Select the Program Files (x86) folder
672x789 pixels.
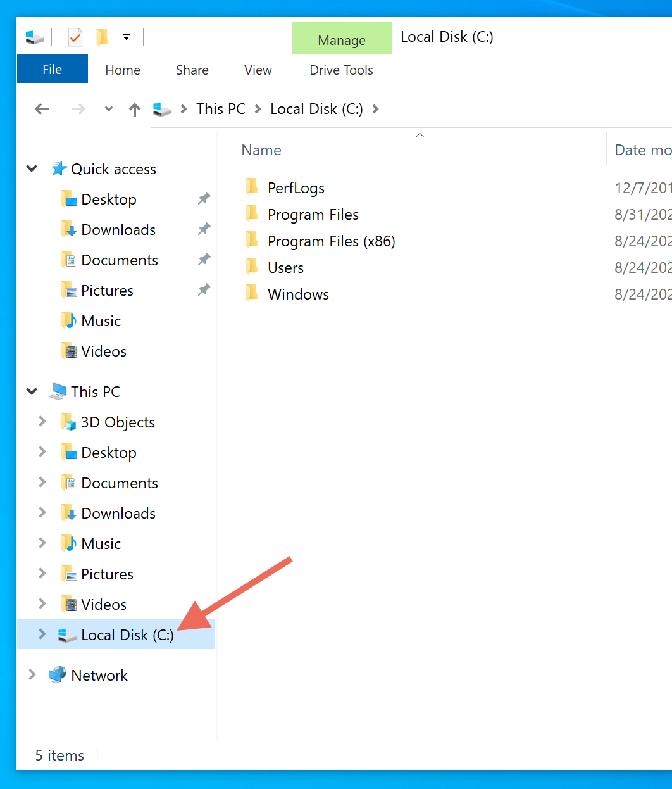pos(332,241)
